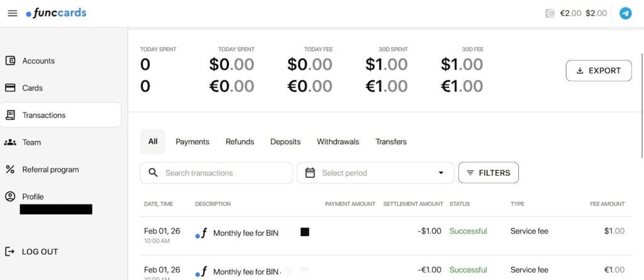This screenshot has width=644, height=280.
Task: Click the calendar icon in period selector
Action: 310,173
